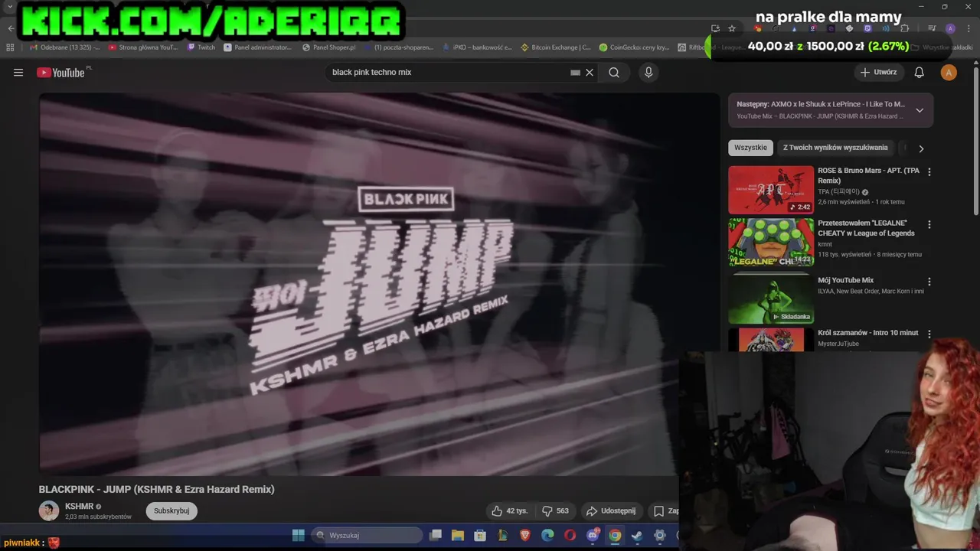Open the Mój YouTube Mix playlist thumbnail
Image resolution: width=980 pixels, height=551 pixels.
pyautogui.click(x=771, y=299)
